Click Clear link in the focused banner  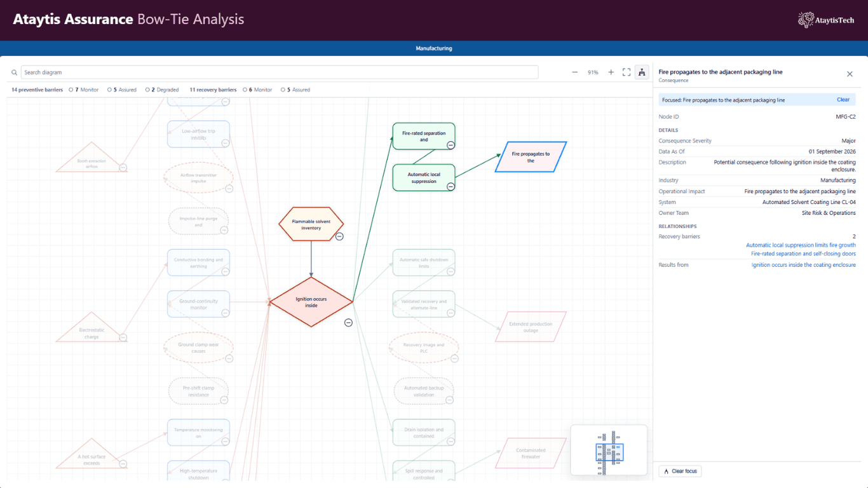click(843, 100)
